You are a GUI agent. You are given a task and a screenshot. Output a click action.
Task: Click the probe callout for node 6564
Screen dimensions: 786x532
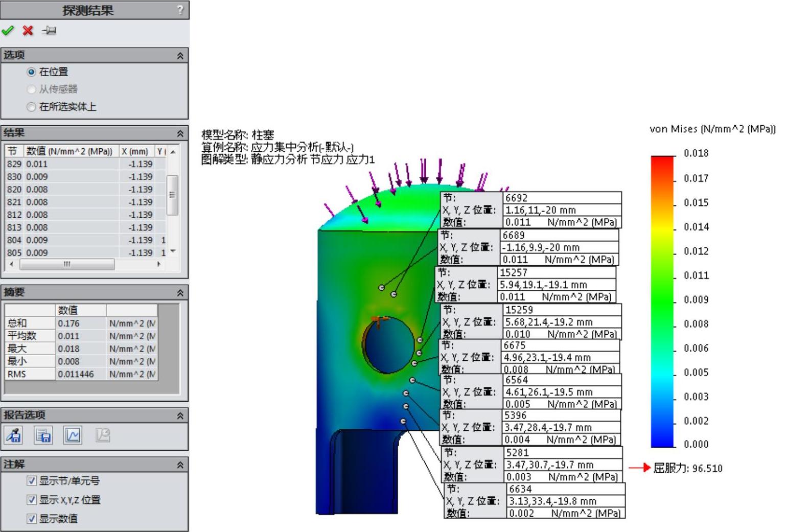531,392
